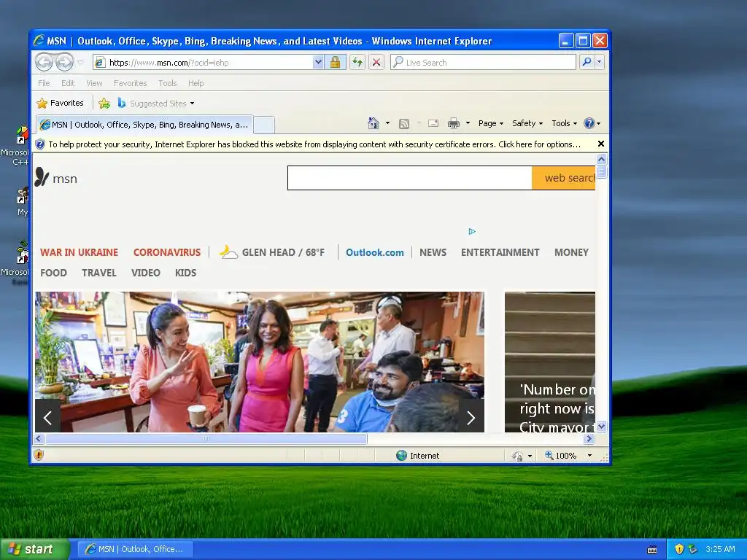Expand the Home button dropdown arrow
747x560 pixels.
click(x=387, y=123)
